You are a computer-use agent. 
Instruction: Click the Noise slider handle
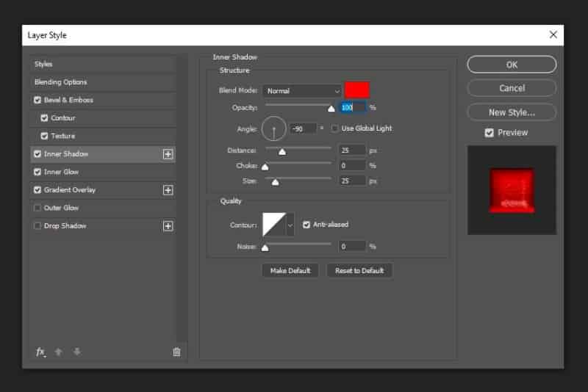click(x=265, y=248)
